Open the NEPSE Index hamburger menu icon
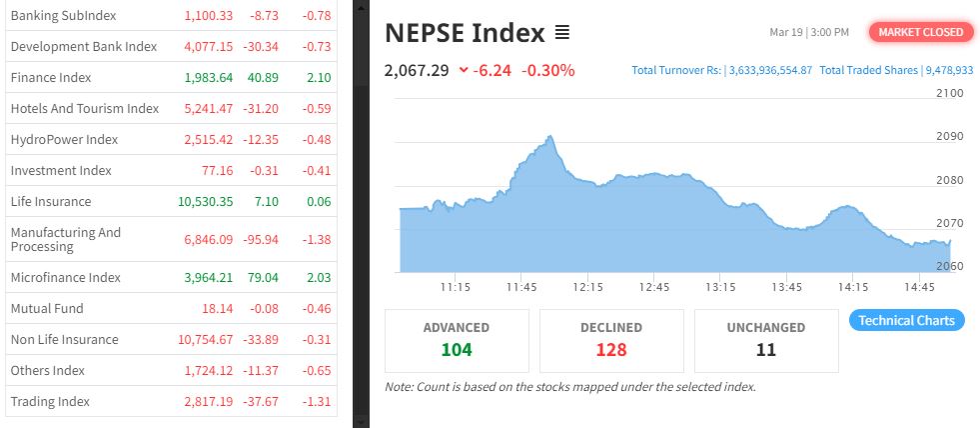The height and width of the screenshot is (428, 980). pos(562,33)
